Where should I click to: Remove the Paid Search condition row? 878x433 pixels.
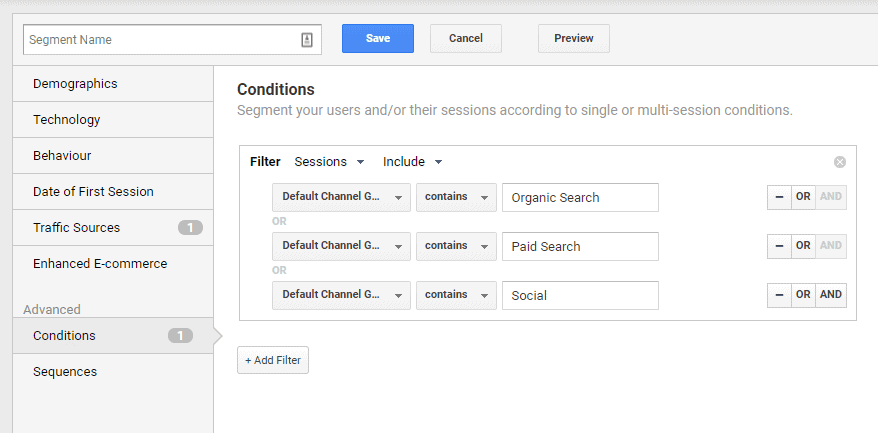(778, 246)
